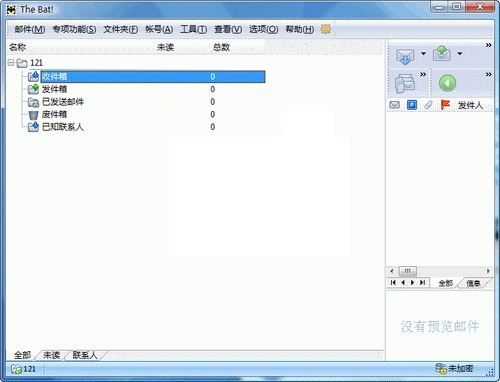The height and width of the screenshot is (382, 500).
Task: Click the inbox total count 0
Action: coord(213,77)
